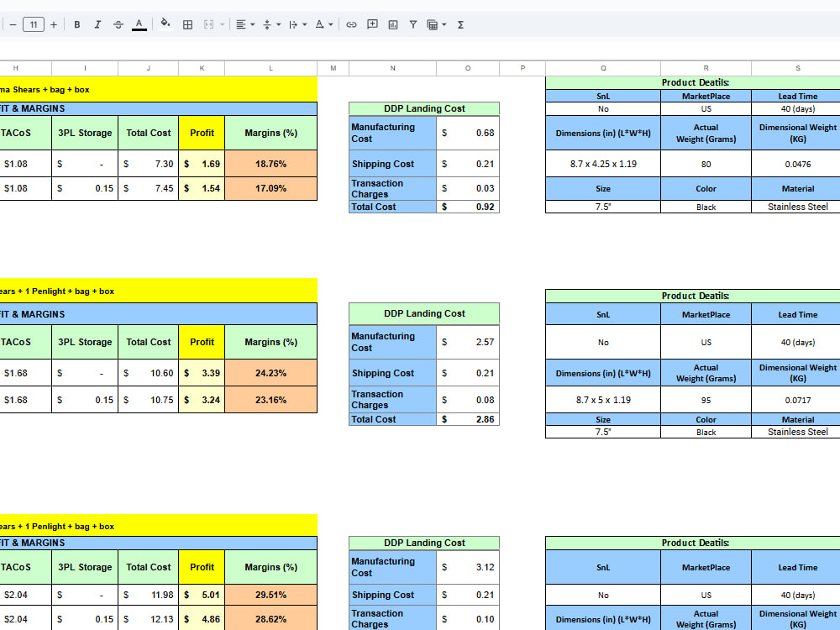Select column O header

click(x=468, y=68)
